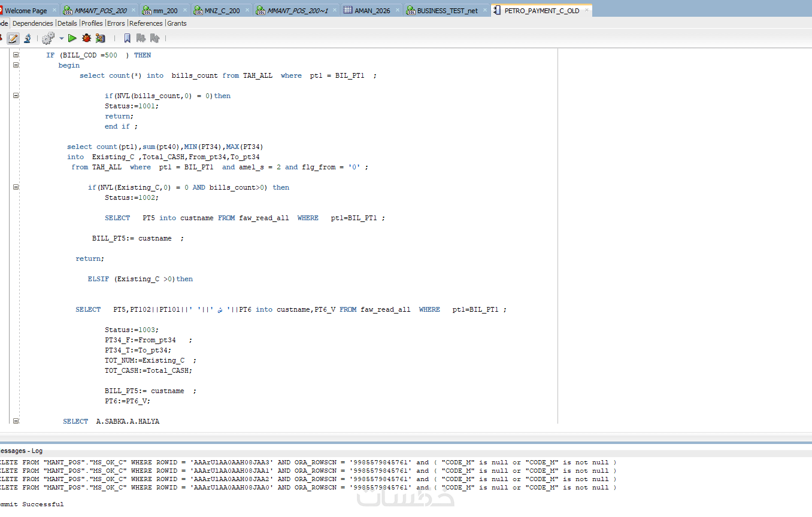
Task: Close the BUSINESS_TEST_net tab
Action: point(484,10)
